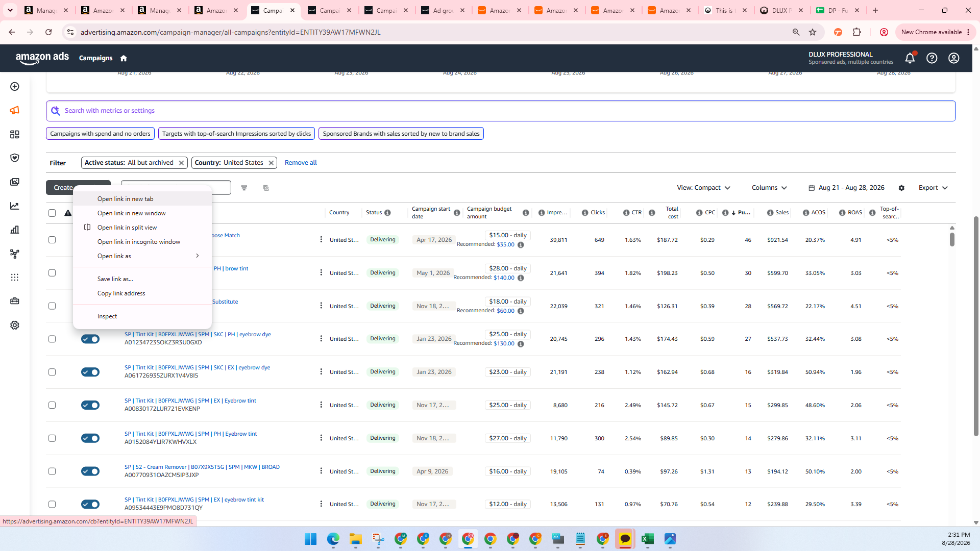Open the Status column info icon
980x551 pixels.
387,213
